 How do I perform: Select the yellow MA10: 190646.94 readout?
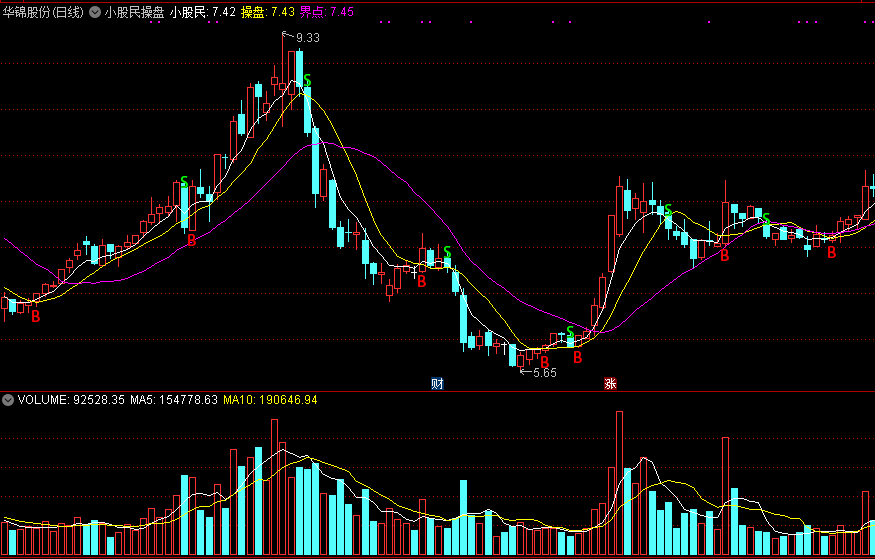pos(270,399)
